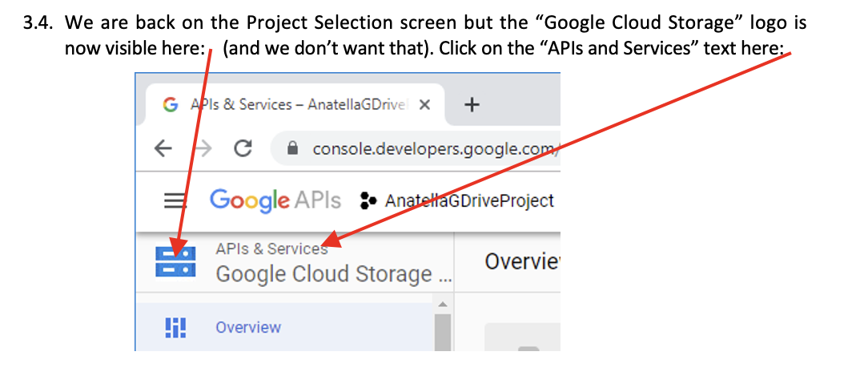Click the browser forward arrow
Screen dimensions: 868x380
[x=203, y=149]
